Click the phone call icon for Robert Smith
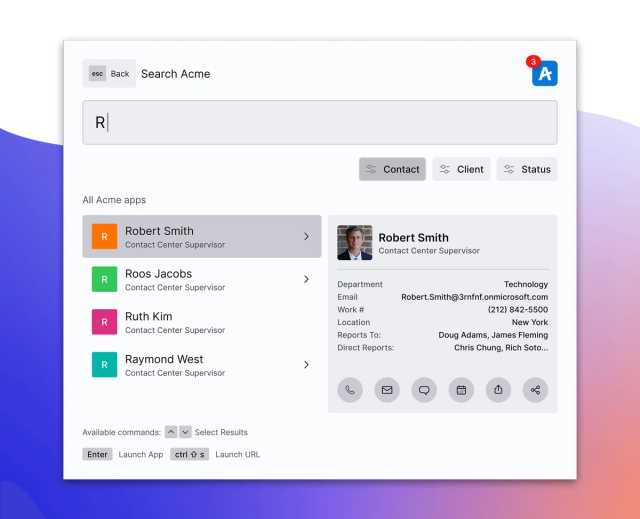This screenshot has width=640, height=519. tap(350, 390)
